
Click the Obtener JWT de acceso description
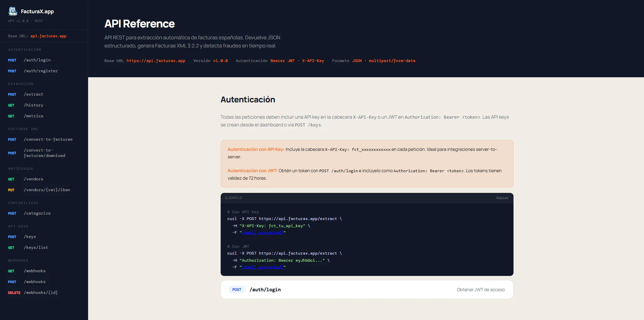(x=481, y=289)
